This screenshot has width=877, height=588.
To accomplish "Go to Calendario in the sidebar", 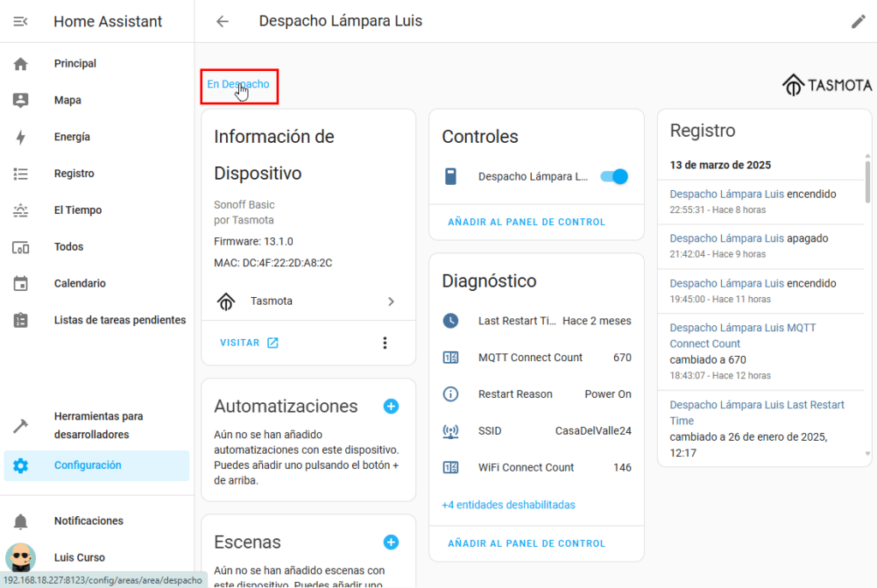I will click(80, 283).
